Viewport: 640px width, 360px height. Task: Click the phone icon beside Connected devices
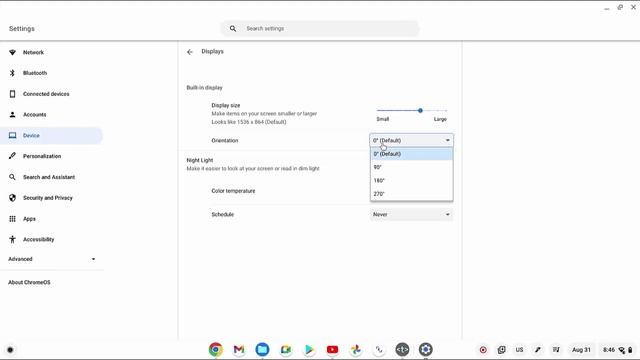coord(12,94)
